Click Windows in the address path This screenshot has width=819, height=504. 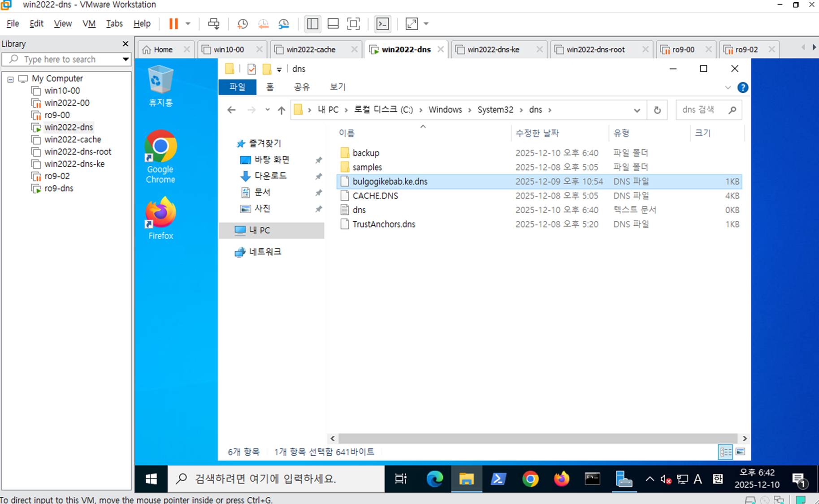(x=445, y=110)
